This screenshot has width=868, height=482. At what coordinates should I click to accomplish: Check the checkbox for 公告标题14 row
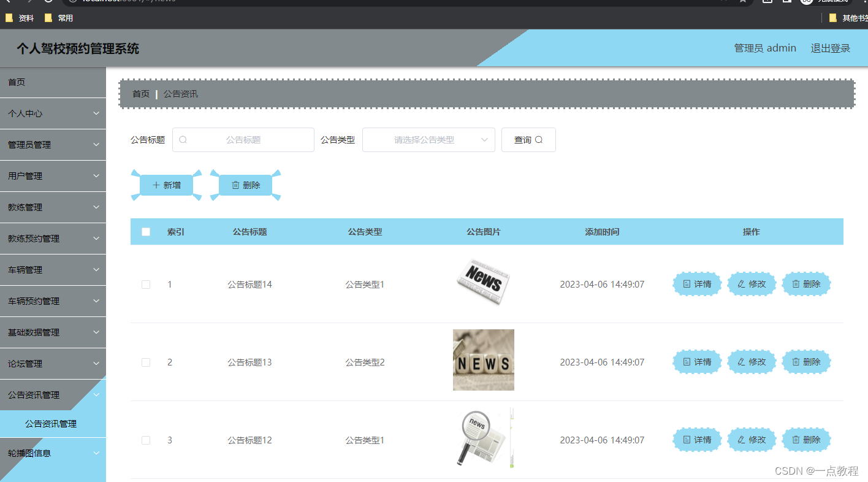point(146,284)
